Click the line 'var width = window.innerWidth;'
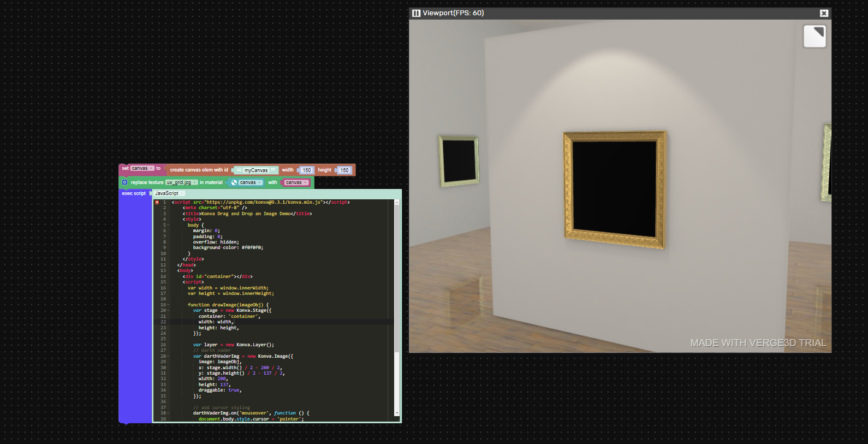The height and width of the screenshot is (444, 868). 228,288
